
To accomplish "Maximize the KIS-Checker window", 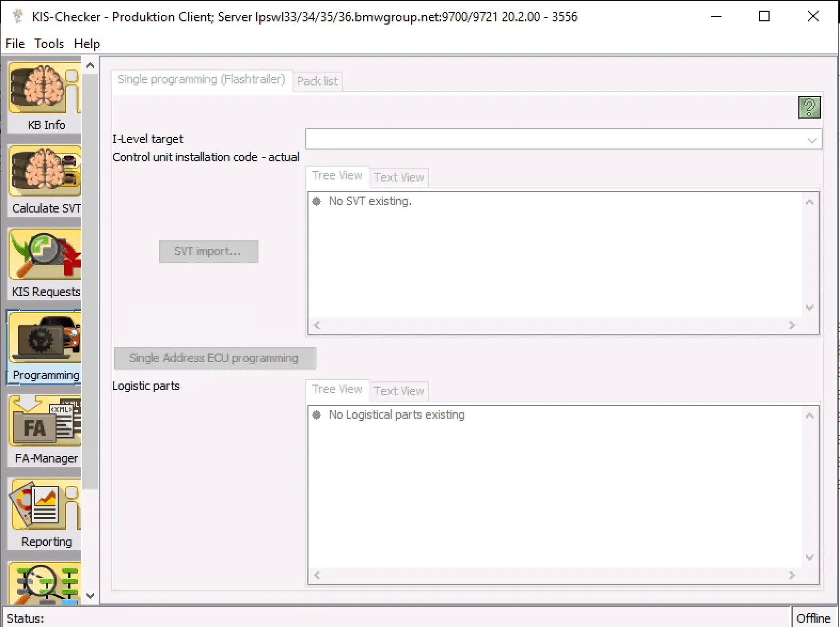I will pos(764,17).
